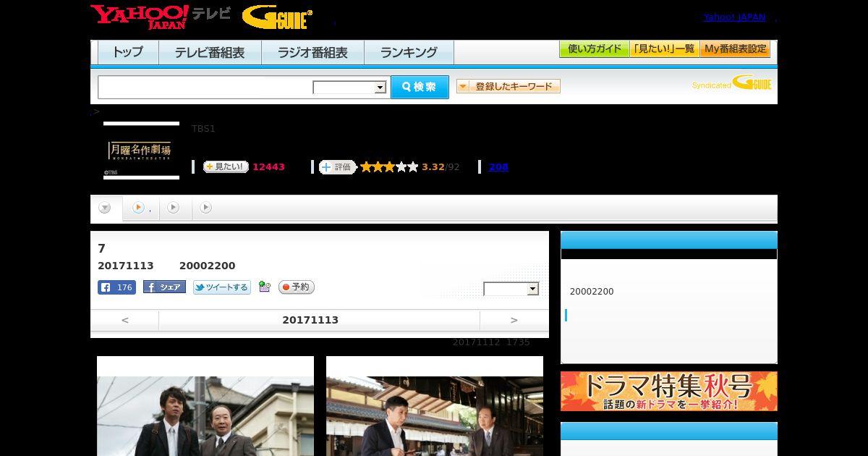Click the TBS1 channel label
The image size is (868, 456).
coord(203,129)
